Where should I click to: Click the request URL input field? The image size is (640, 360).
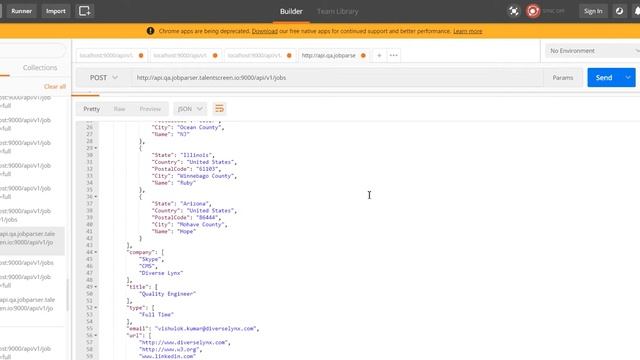tap(337, 78)
